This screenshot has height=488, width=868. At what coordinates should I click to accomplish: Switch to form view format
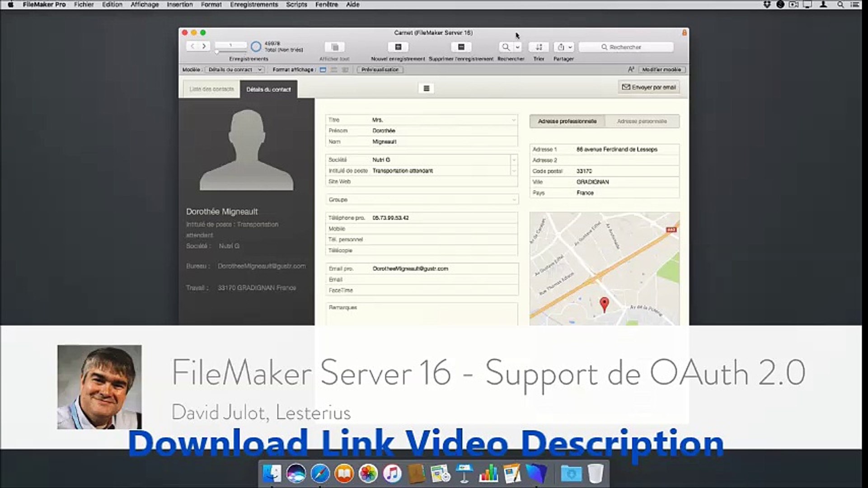coord(323,70)
